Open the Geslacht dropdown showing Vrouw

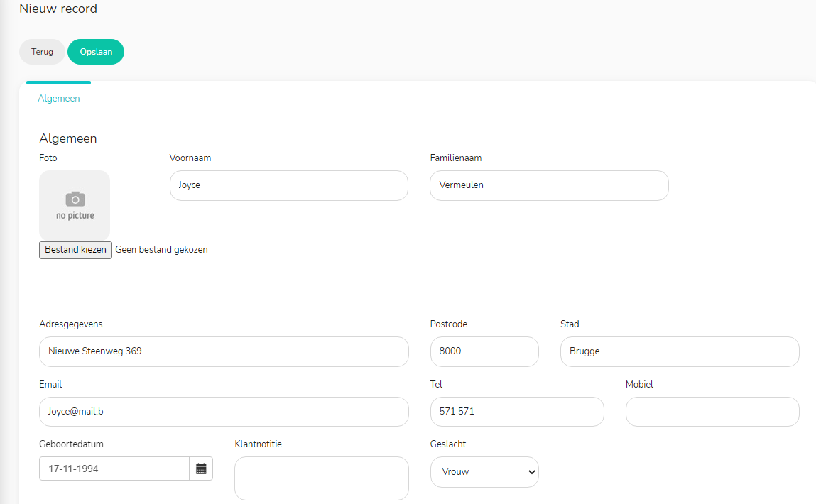pyautogui.click(x=484, y=472)
